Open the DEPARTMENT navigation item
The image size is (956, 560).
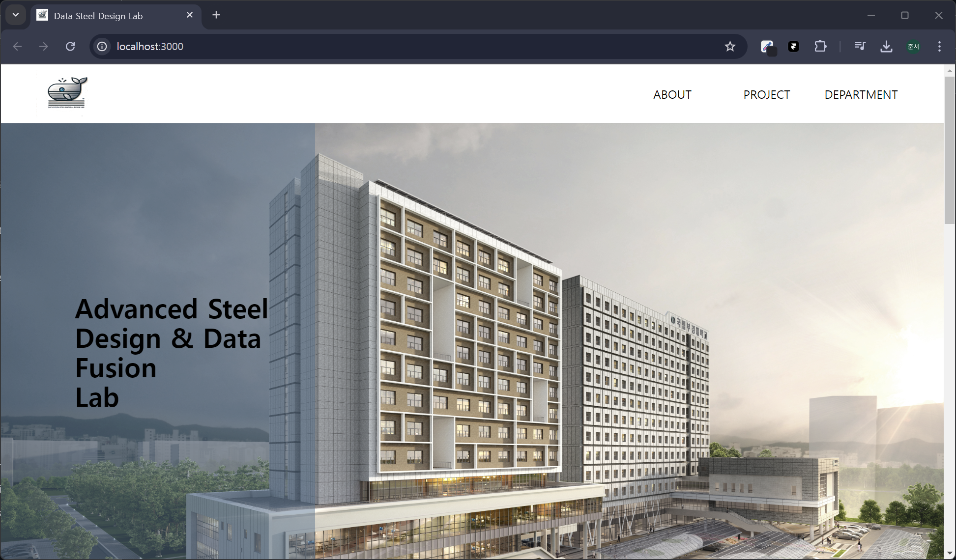[861, 95]
